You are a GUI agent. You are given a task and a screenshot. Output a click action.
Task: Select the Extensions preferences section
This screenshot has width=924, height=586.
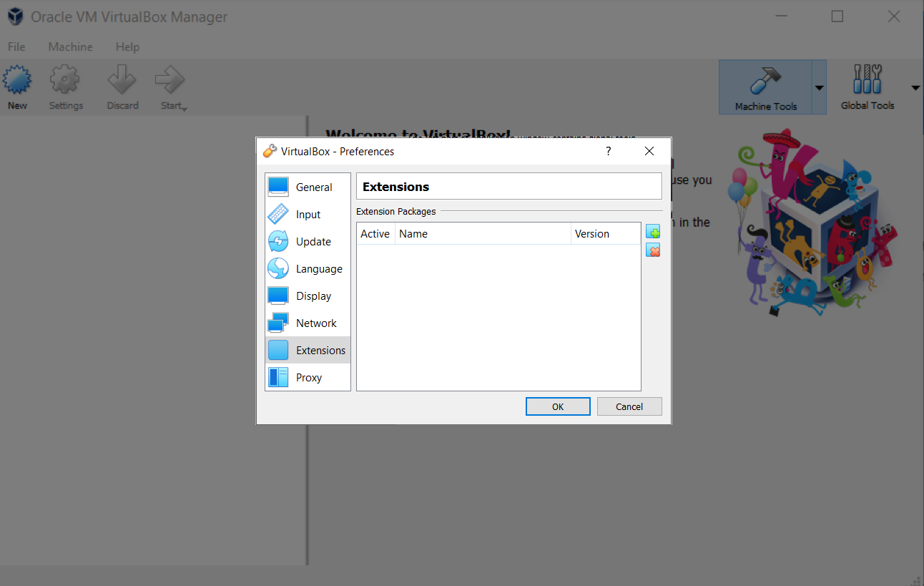[x=308, y=351]
